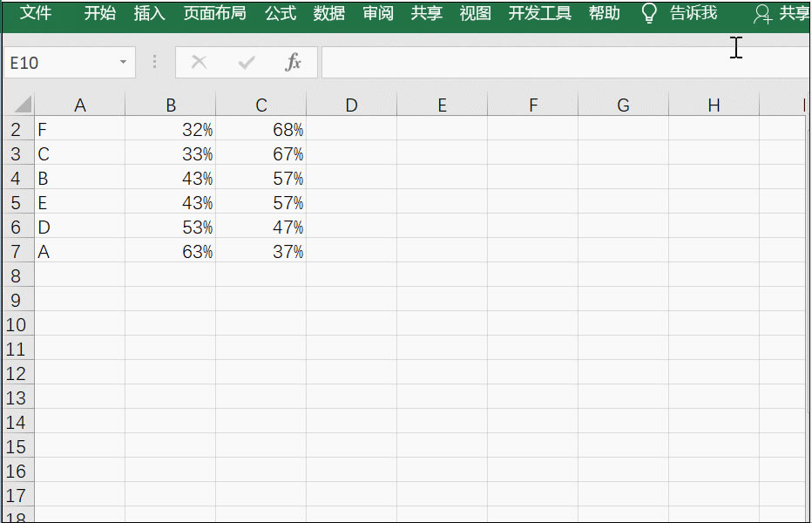Click the Insert Function fx icon
The width and height of the screenshot is (812, 523).
[294, 62]
